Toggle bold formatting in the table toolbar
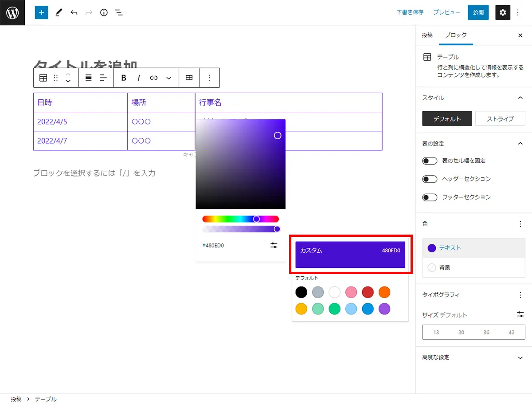This screenshot has height=404, width=532. (123, 78)
